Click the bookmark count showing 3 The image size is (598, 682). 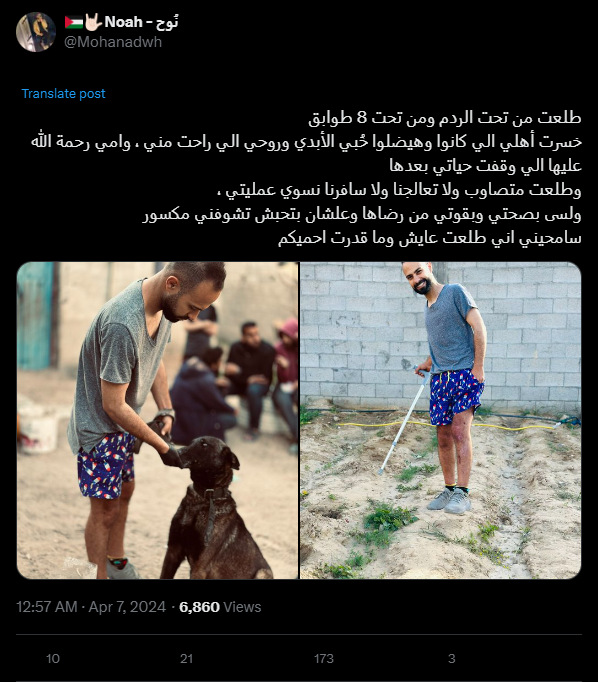click(451, 659)
